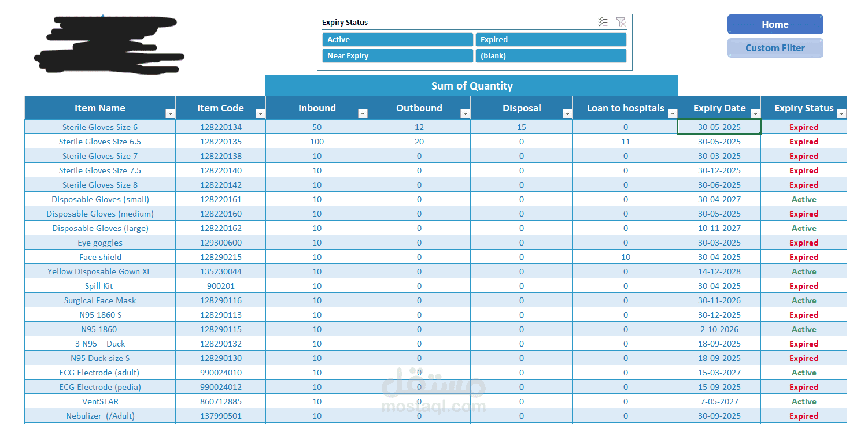Click the Yellow Disposable Gown XL cell
Viewport: 868px width, 424px height.
point(100,271)
